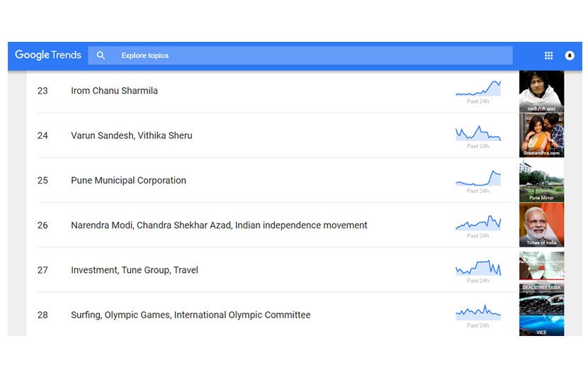Click the Google Trends logo
Screen dimensions: 588x392
[x=48, y=55]
